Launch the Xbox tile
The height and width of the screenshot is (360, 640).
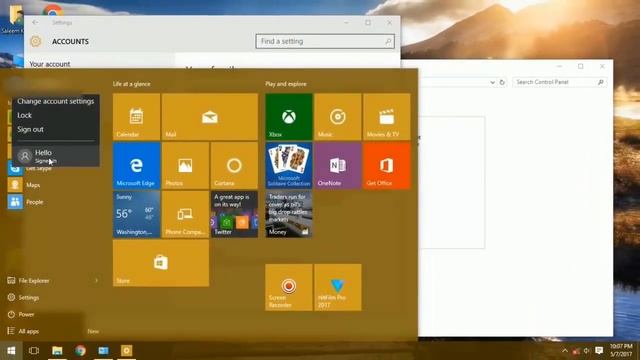tap(289, 117)
